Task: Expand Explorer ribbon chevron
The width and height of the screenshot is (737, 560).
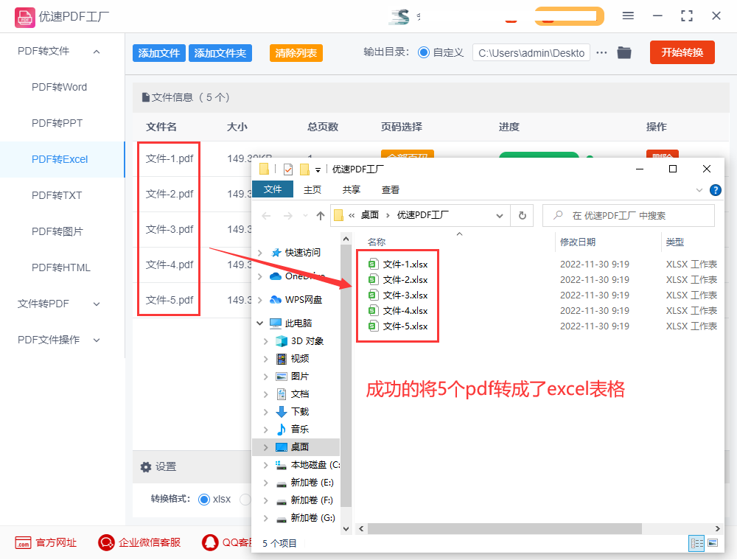Action: click(x=699, y=190)
